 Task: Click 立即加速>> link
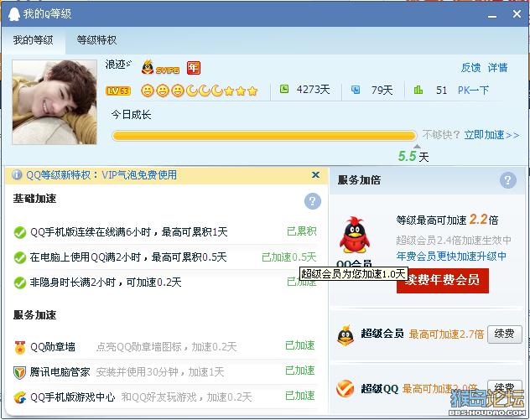click(491, 135)
